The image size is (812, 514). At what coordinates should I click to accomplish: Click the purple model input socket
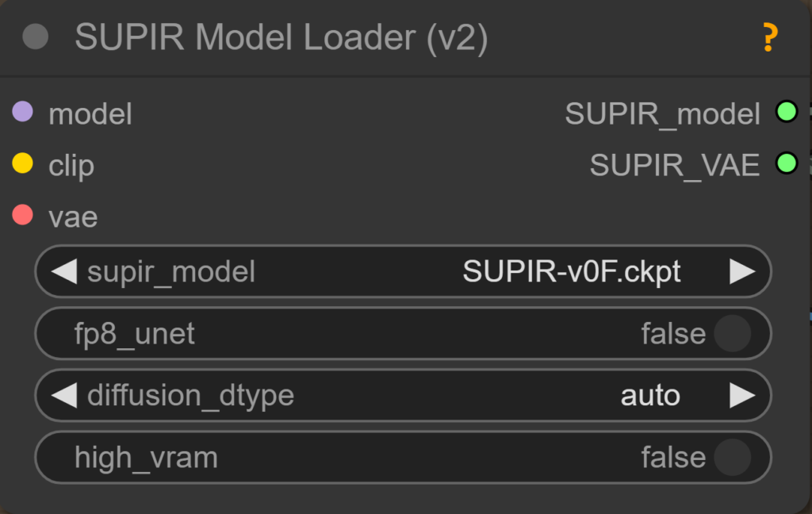[23, 113]
